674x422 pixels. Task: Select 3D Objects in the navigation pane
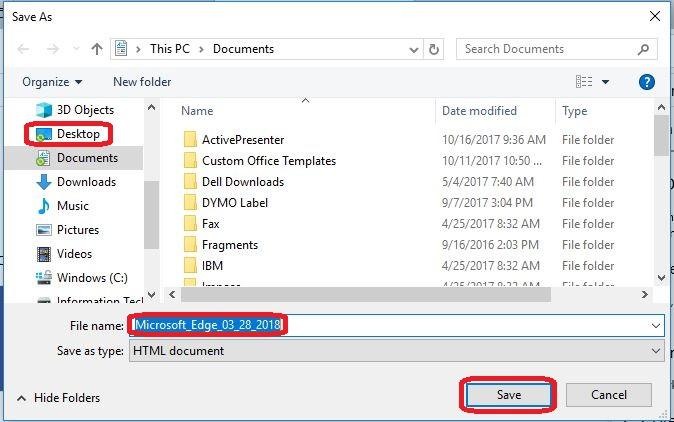[75, 110]
